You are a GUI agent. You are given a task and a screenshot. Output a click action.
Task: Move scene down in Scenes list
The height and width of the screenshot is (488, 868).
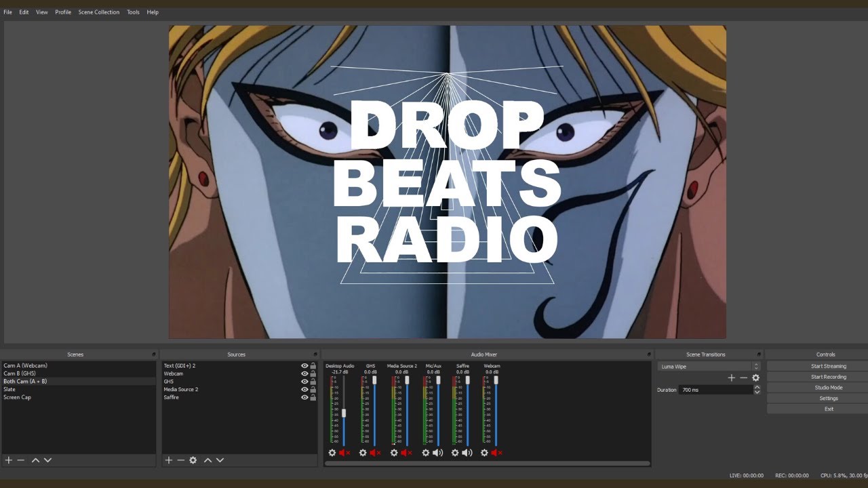coord(47,460)
